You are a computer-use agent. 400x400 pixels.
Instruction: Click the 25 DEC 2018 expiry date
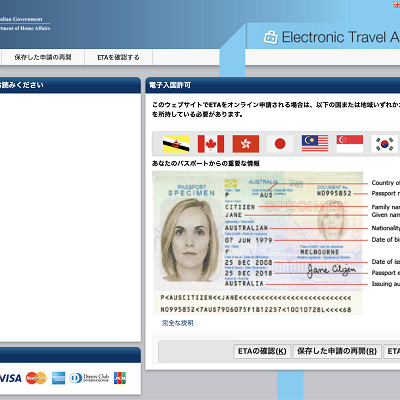[248, 273]
